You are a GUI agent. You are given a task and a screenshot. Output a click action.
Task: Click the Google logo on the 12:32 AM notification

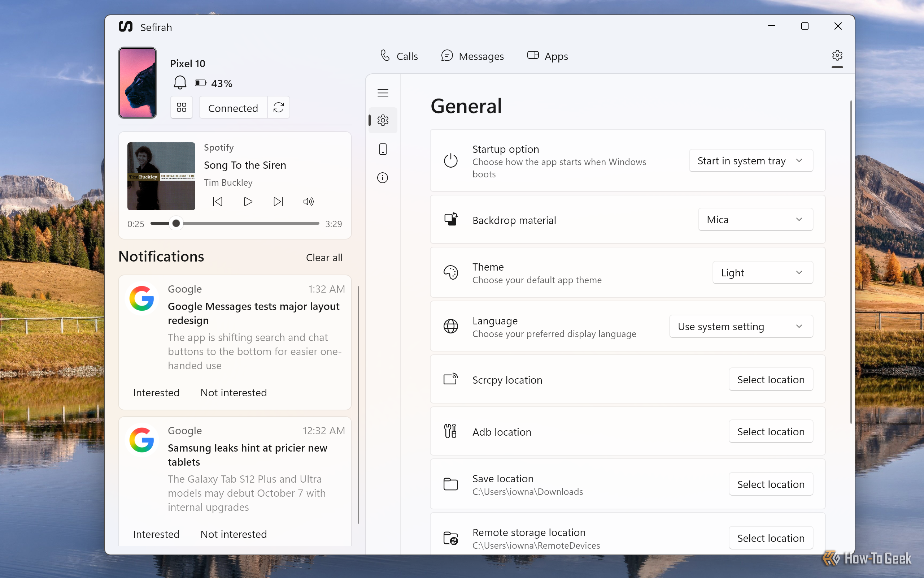[x=141, y=440]
